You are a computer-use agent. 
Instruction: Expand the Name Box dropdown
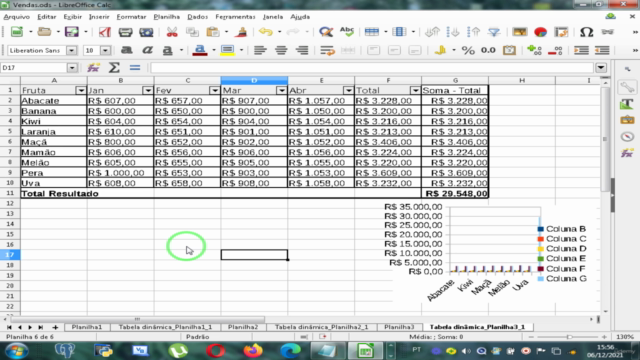72,68
